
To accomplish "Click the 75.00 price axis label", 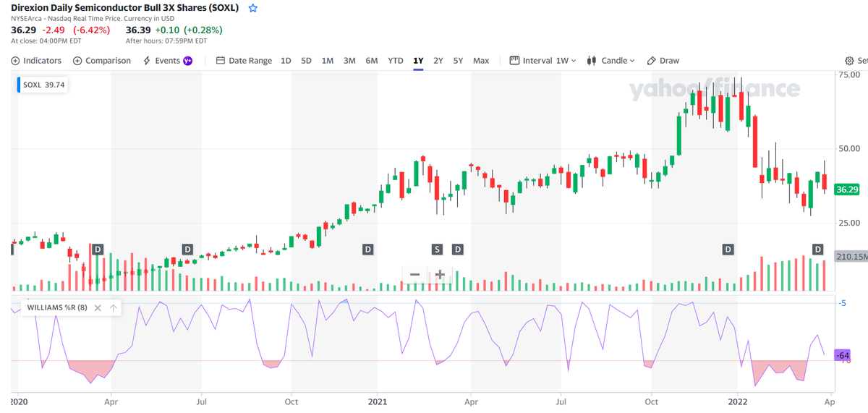I will pyautogui.click(x=848, y=74).
